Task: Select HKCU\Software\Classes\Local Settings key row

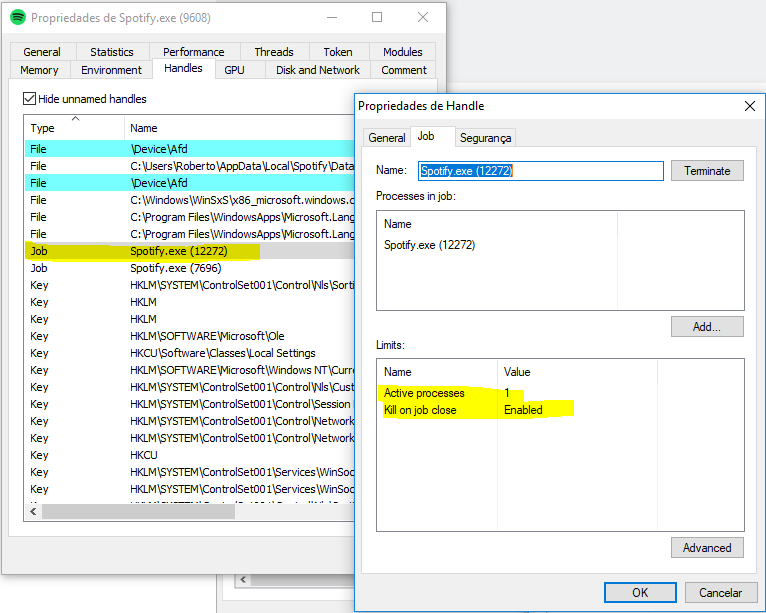Action: coord(190,353)
